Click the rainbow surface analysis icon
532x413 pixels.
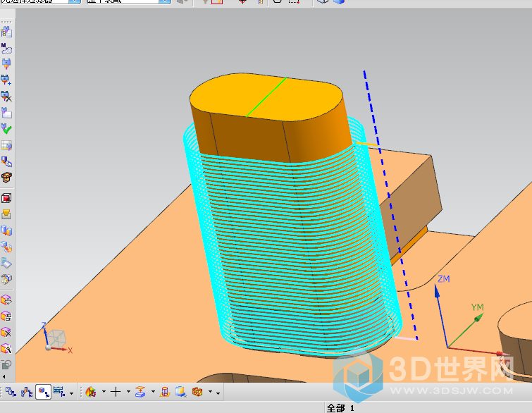coord(91,393)
